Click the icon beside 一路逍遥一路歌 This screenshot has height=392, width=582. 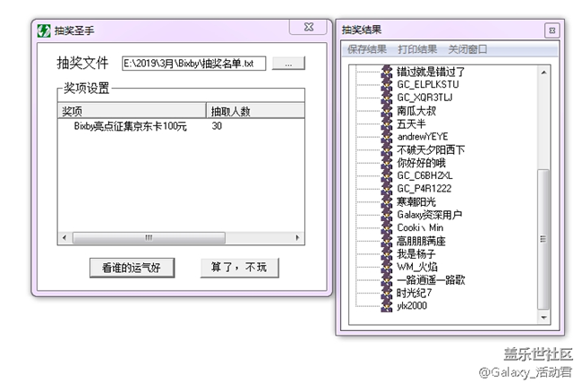(387, 279)
